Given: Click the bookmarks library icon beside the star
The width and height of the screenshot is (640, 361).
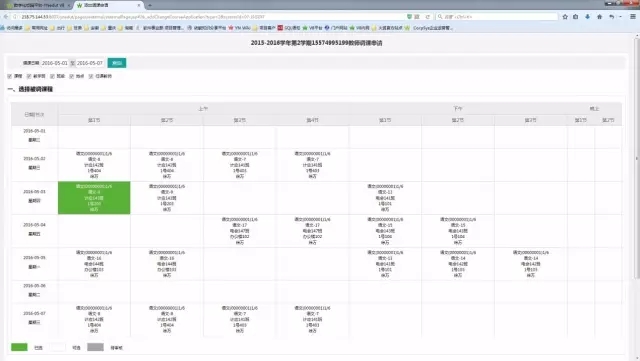Looking at the screenshot, I should [576, 17].
